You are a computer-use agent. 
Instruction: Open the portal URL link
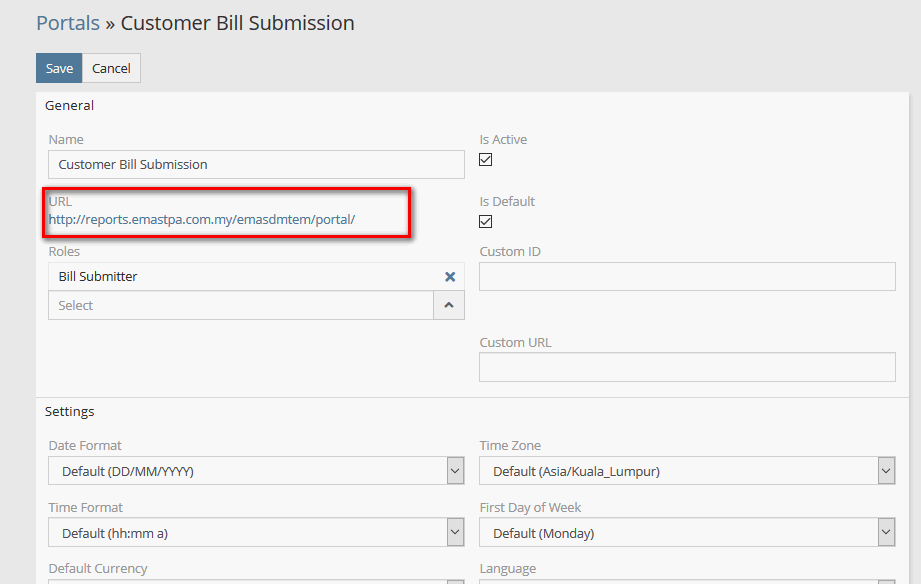(x=202, y=219)
